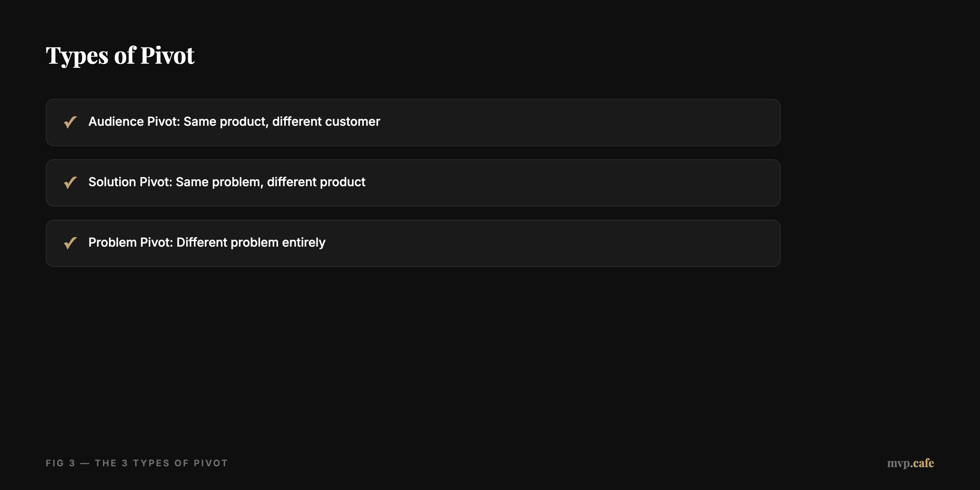Open the mvp.cafe logo link
980x490 pixels.
[x=910, y=463]
